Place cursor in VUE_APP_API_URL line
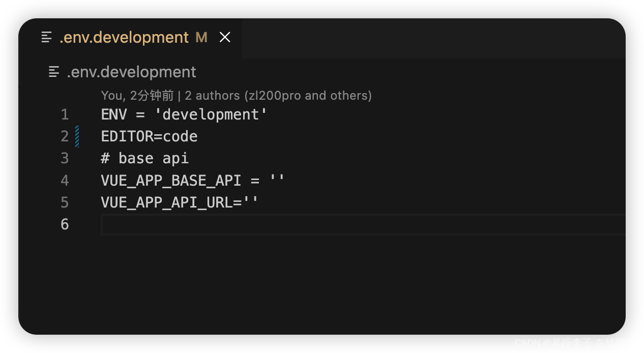 (x=180, y=202)
